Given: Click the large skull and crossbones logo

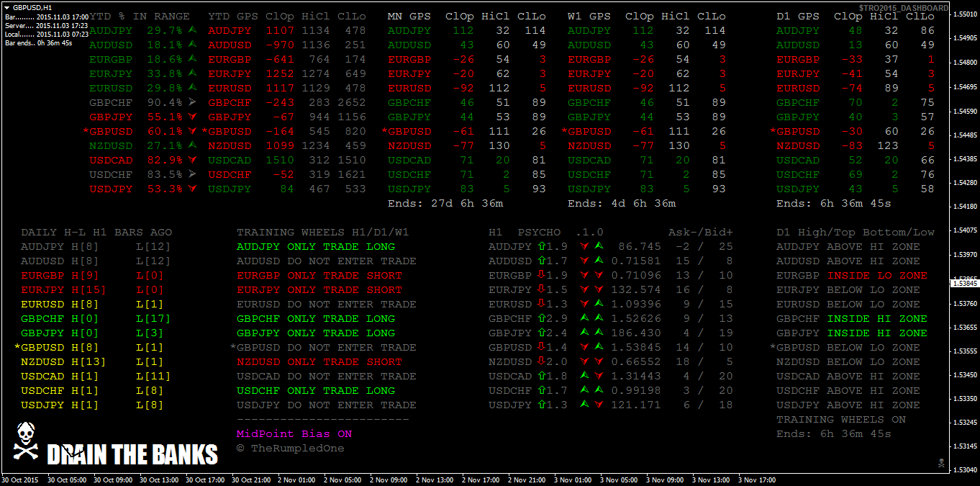Looking at the screenshot, I should coord(25,441).
